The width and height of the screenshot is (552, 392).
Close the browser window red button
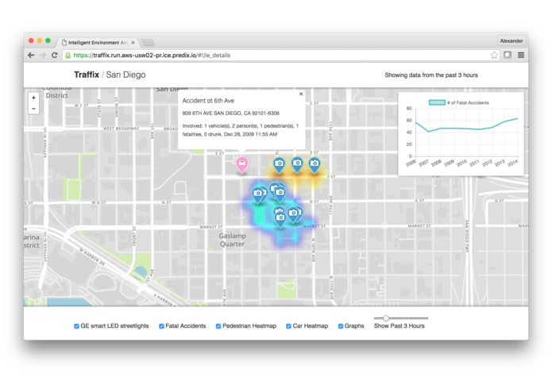pyautogui.click(x=31, y=40)
